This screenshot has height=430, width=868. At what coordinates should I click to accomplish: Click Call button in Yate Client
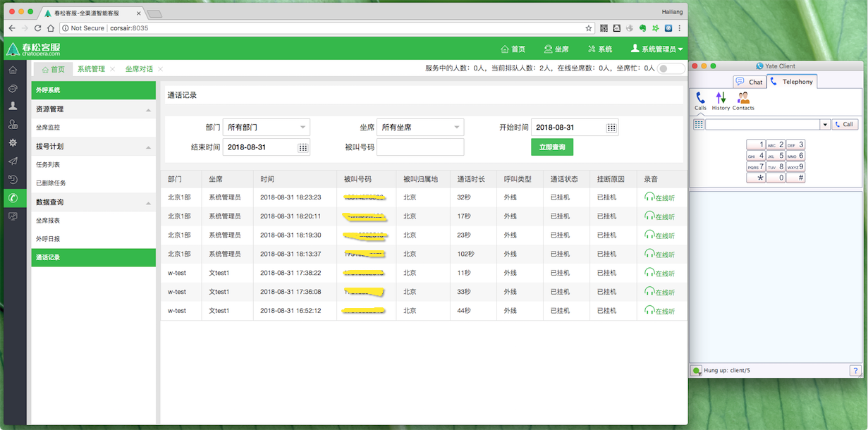point(845,125)
